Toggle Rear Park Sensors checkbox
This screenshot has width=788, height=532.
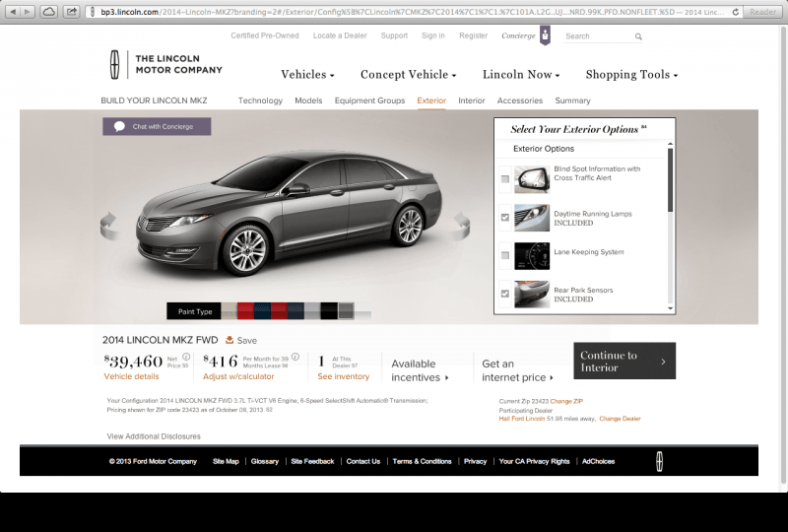(x=505, y=294)
